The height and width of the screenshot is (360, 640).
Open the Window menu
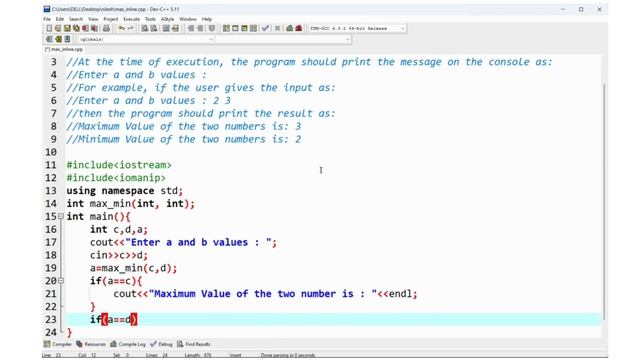(188, 19)
